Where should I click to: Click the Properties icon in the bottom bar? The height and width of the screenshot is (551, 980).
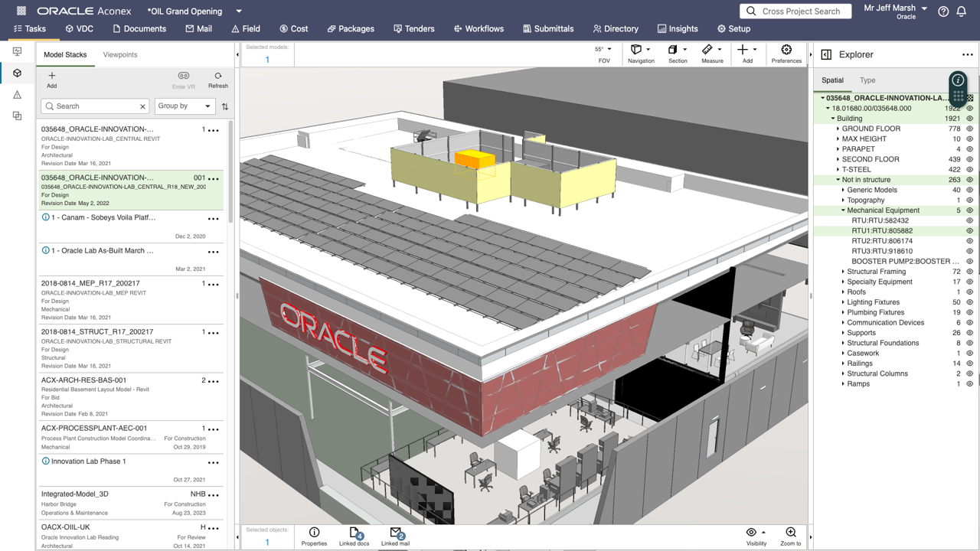[x=313, y=536]
